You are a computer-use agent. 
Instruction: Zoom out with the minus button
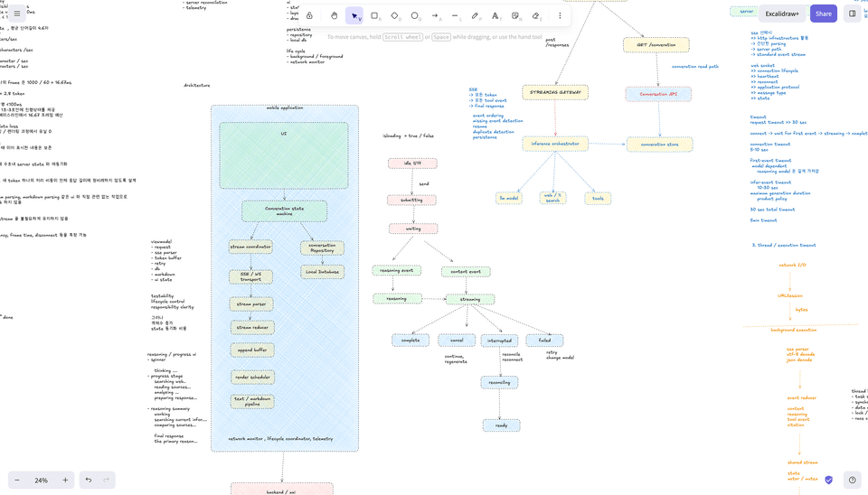pyautogui.click(x=17, y=480)
